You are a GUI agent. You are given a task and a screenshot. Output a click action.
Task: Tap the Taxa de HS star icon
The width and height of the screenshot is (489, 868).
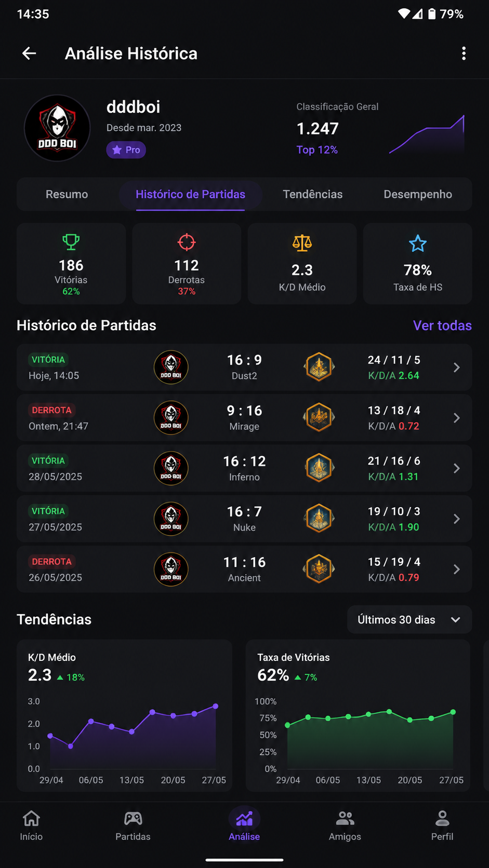point(418,243)
